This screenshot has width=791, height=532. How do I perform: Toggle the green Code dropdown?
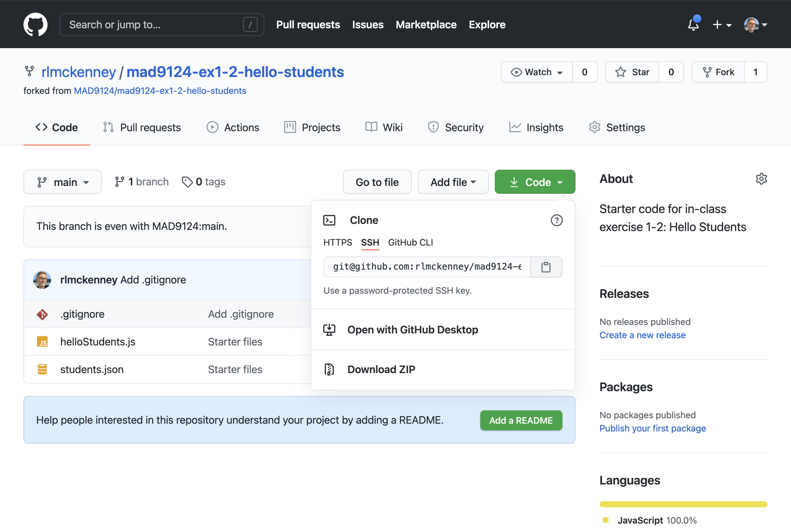click(535, 182)
